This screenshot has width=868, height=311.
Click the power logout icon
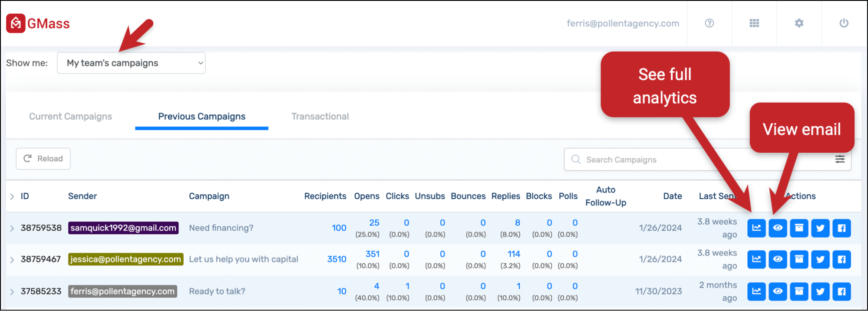click(x=844, y=23)
